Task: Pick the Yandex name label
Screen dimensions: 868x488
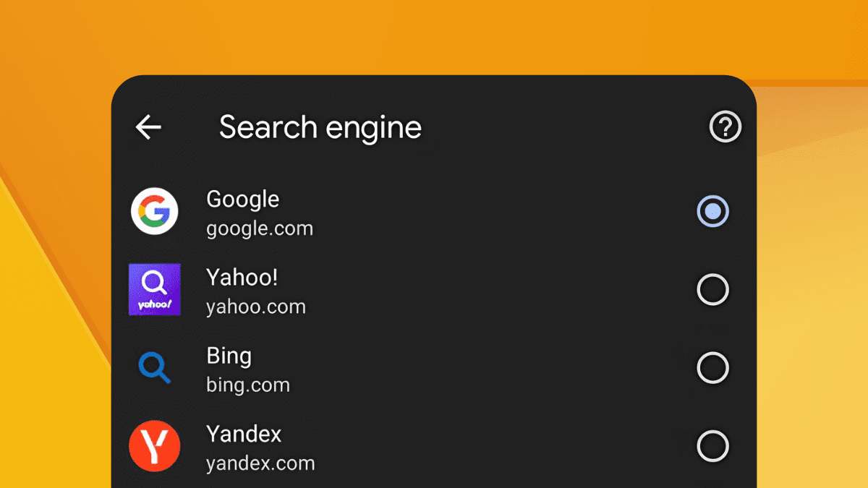Action: point(244,434)
